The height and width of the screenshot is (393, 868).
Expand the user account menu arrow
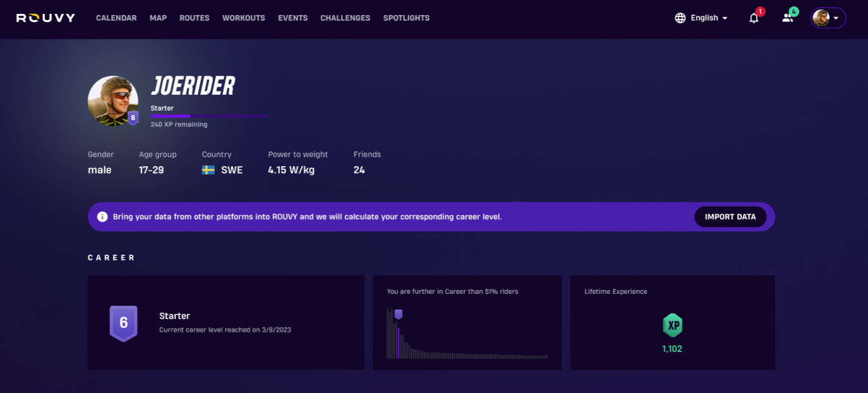(836, 18)
